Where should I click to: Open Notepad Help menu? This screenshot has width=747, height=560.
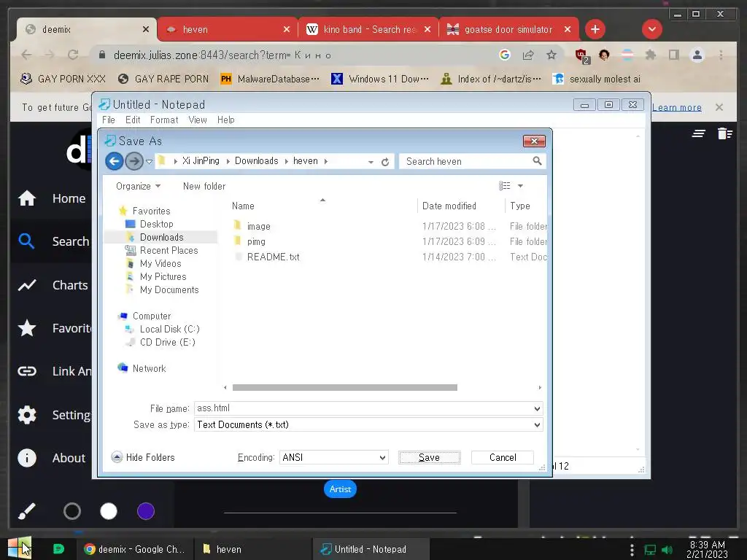[x=226, y=120]
